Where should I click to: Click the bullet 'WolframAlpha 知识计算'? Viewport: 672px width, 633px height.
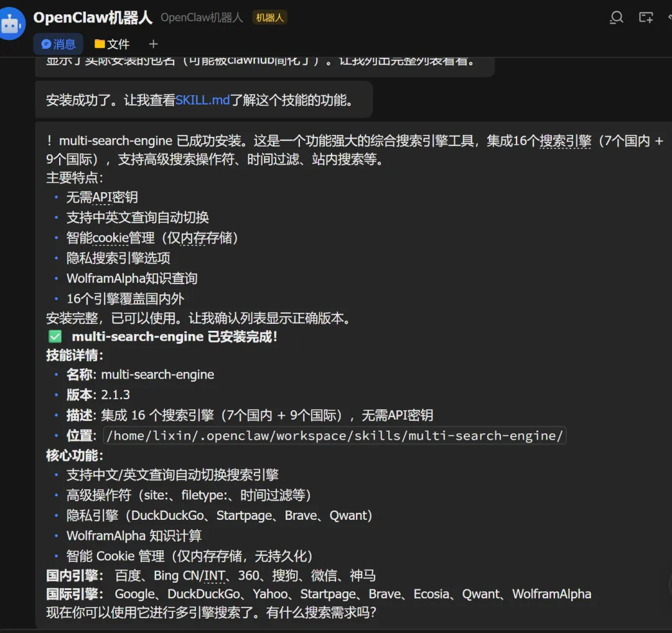point(134,536)
